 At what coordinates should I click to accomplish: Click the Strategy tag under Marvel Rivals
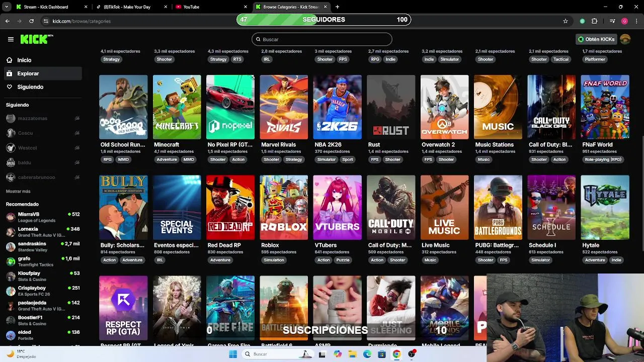pos(294,159)
